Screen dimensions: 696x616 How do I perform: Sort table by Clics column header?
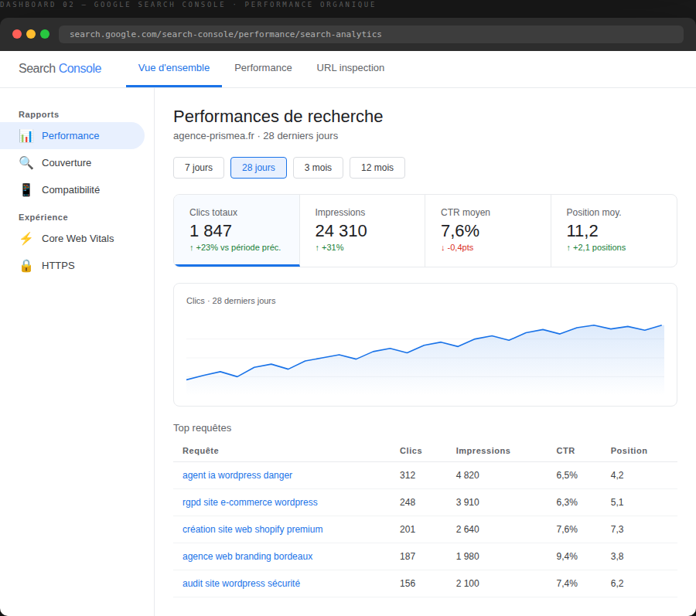[411, 451]
